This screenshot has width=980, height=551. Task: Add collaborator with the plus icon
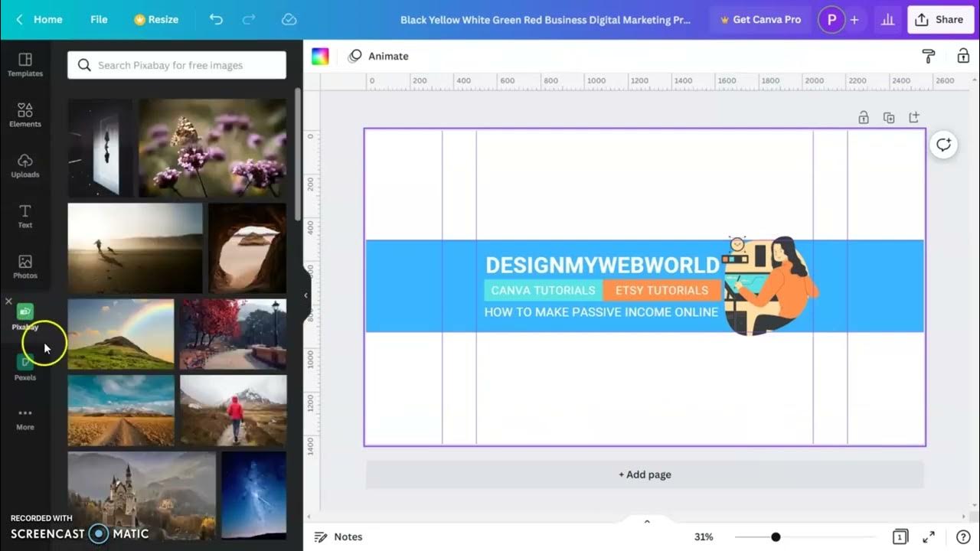(854, 20)
